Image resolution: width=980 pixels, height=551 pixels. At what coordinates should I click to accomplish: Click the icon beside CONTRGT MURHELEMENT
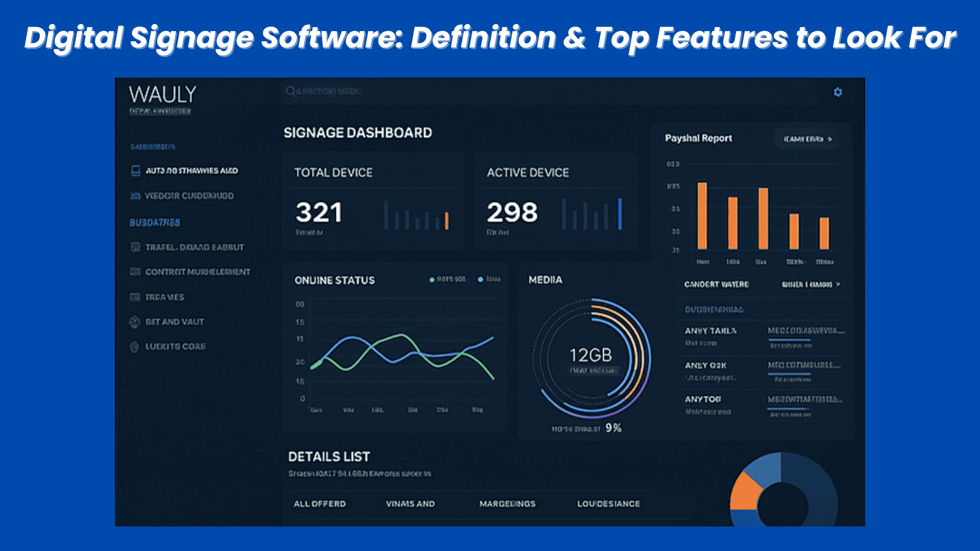coord(135,272)
